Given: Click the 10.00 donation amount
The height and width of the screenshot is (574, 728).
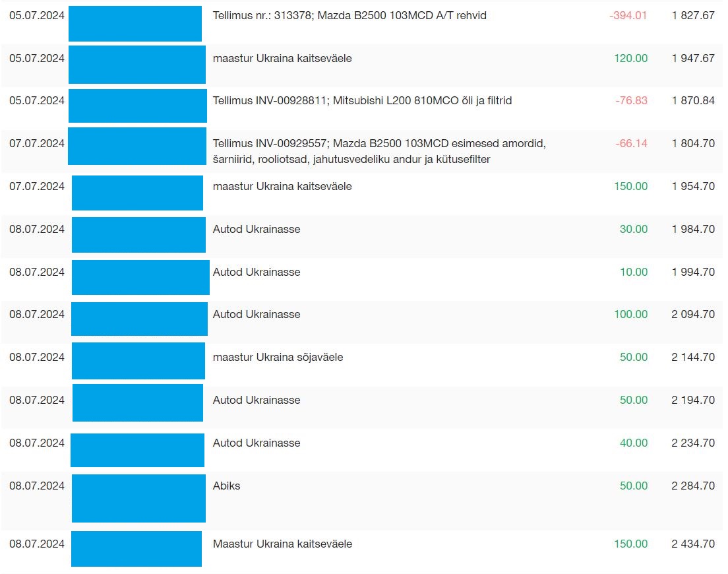Looking at the screenshot, I should point(634,272).
